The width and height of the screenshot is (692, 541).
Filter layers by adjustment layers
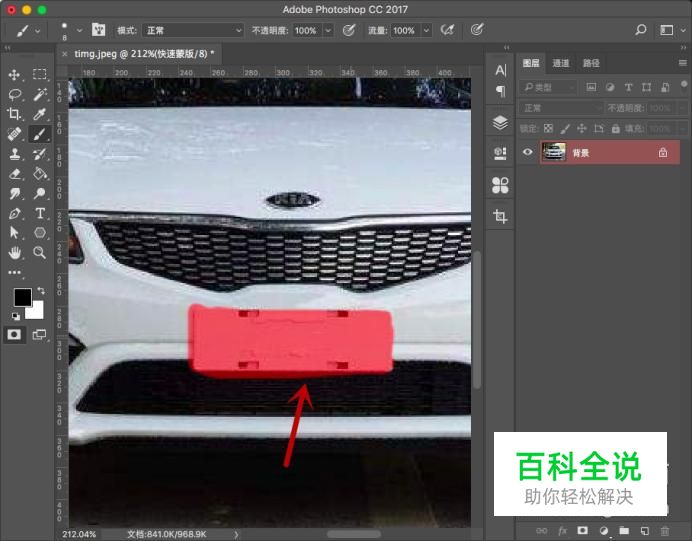point(610,87)
